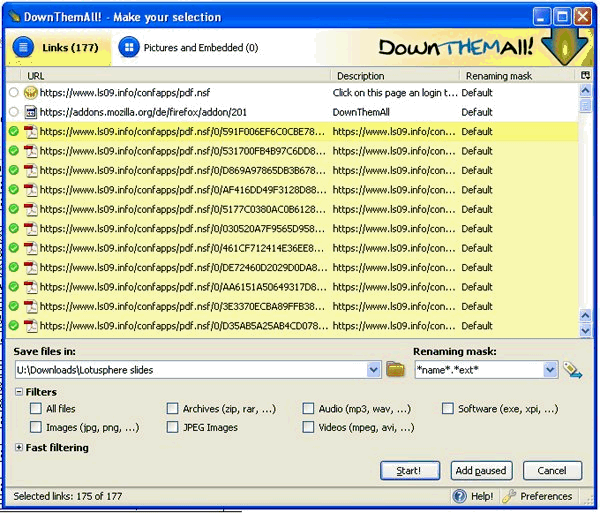600x513 pixels.
Task: Click the Links tab list icon
Action: coord(23,48)
